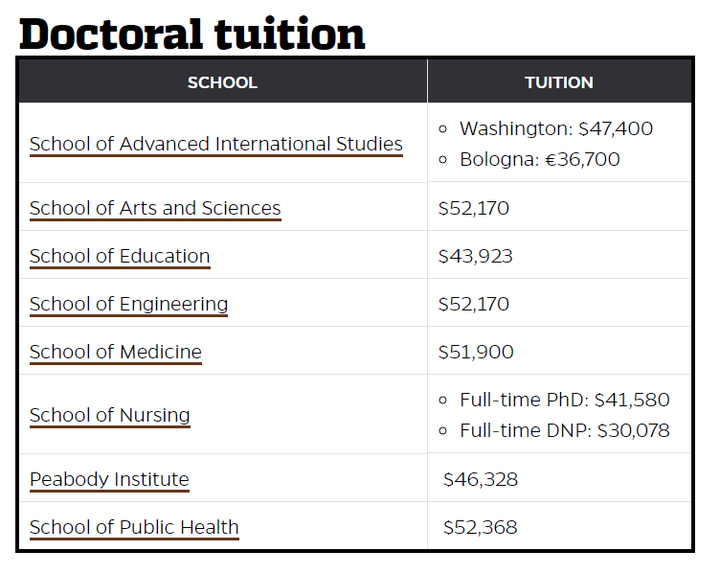This screenshot has height=574, width=720.
Task: Click the TUITION column header
Action: pyautogui.click(x=559, y=83)
